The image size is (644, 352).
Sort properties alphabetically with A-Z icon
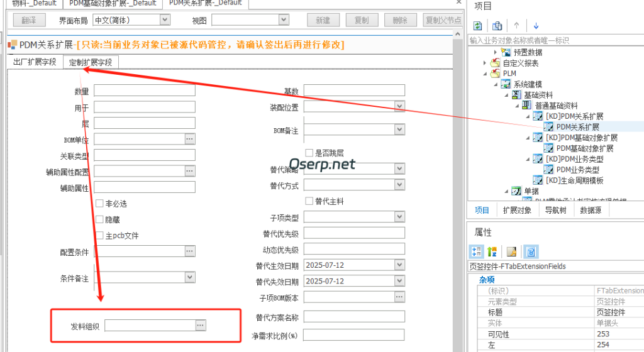click(492, 251)
